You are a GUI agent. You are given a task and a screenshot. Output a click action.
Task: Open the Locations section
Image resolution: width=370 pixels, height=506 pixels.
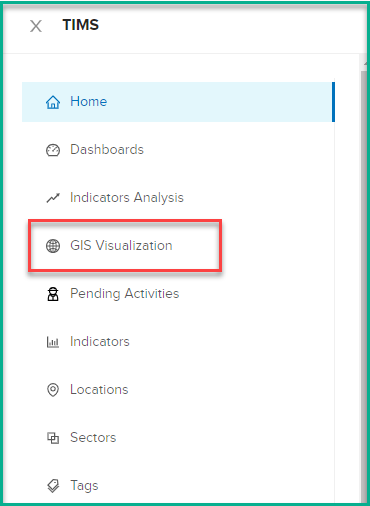point(178,390)
